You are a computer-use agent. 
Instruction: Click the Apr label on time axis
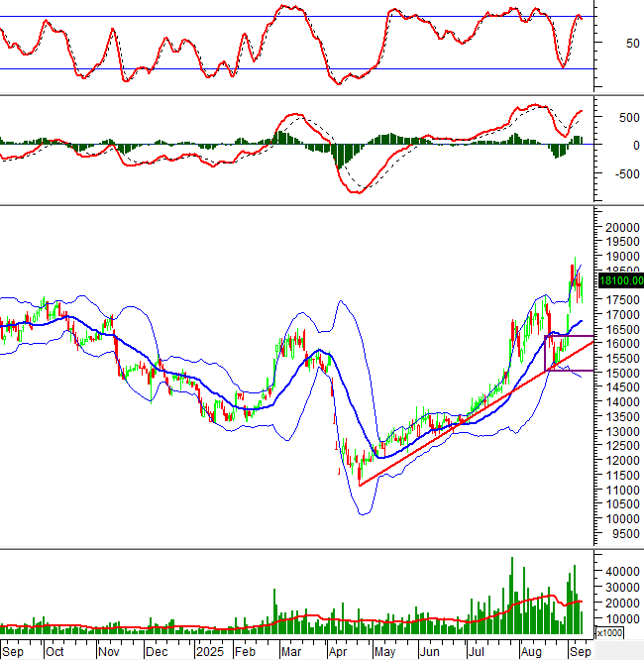coord(338,652)
